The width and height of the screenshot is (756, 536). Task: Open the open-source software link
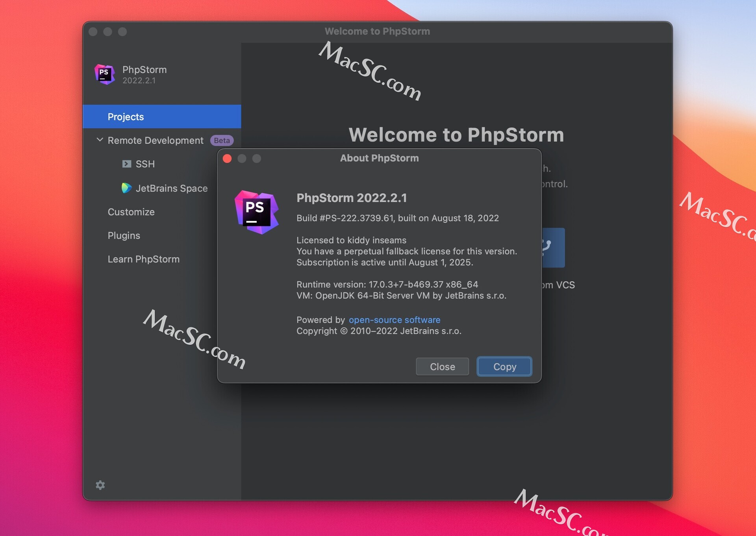(395, 320)
